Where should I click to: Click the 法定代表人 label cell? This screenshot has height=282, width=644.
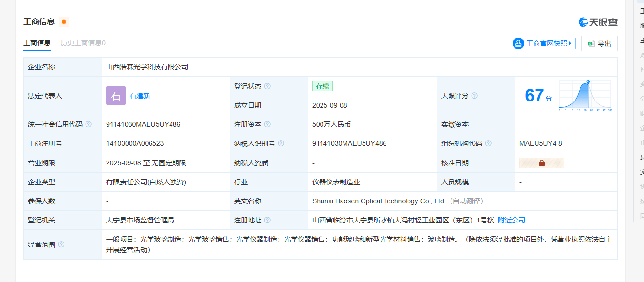[x=63, y=96]
